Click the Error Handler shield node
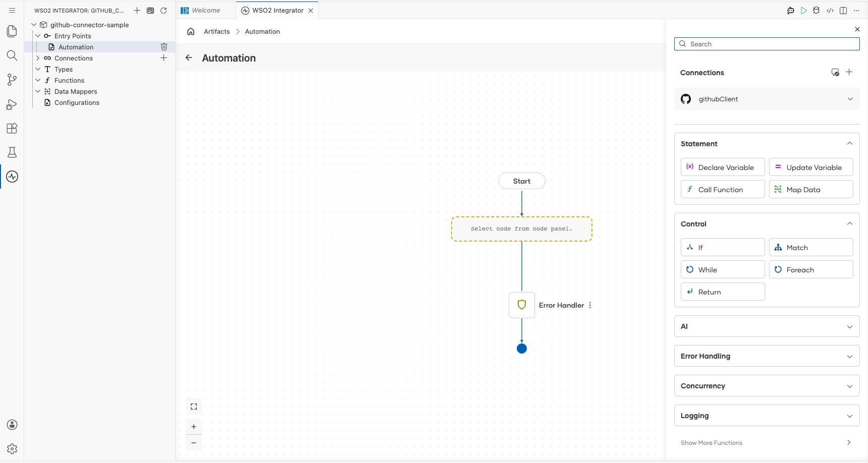This screenshot has height=463, width=868. (x=522, y=305)
